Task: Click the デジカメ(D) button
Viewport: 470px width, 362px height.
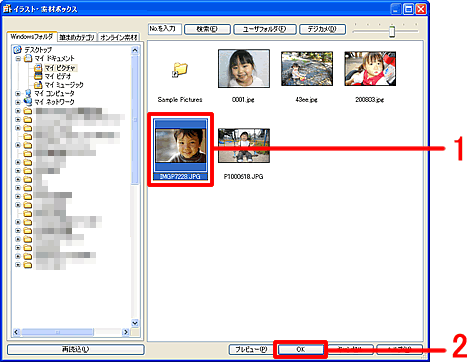Action: point(322,29)
